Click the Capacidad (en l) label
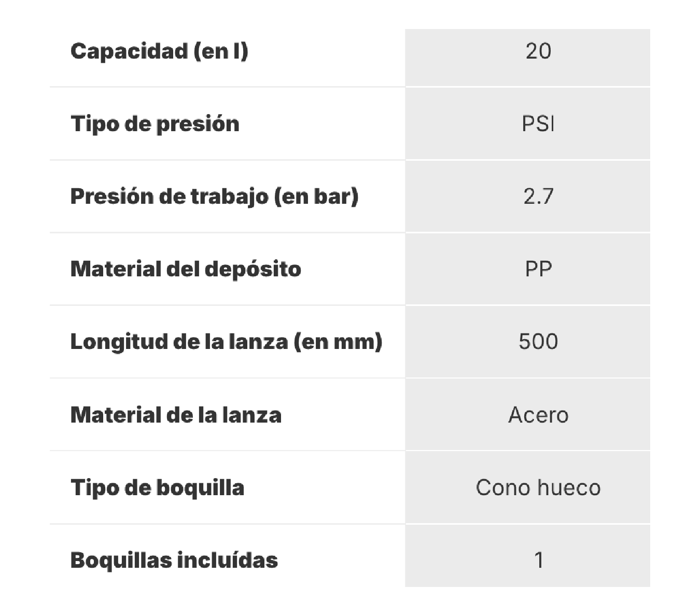 (x=159, y=51)
